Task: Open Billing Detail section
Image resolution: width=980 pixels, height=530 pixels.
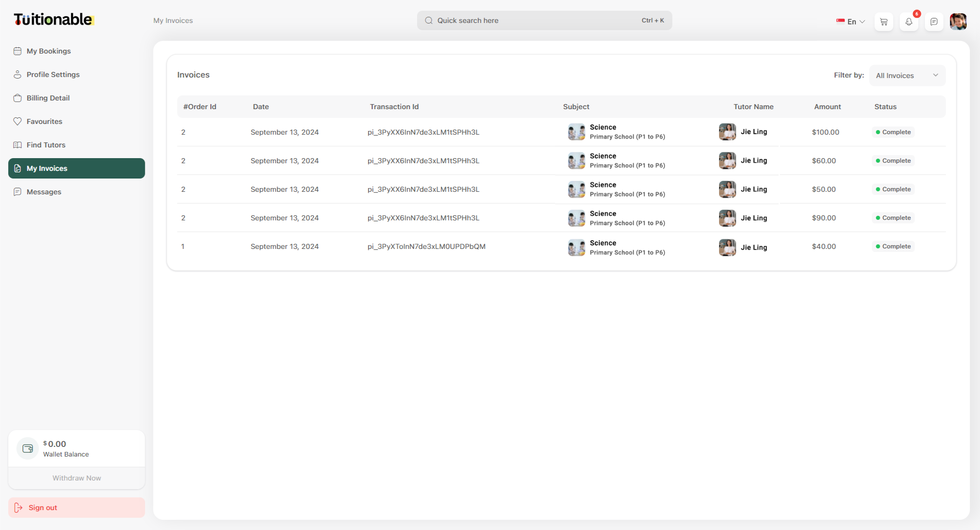Action: [x=77, y=98]
